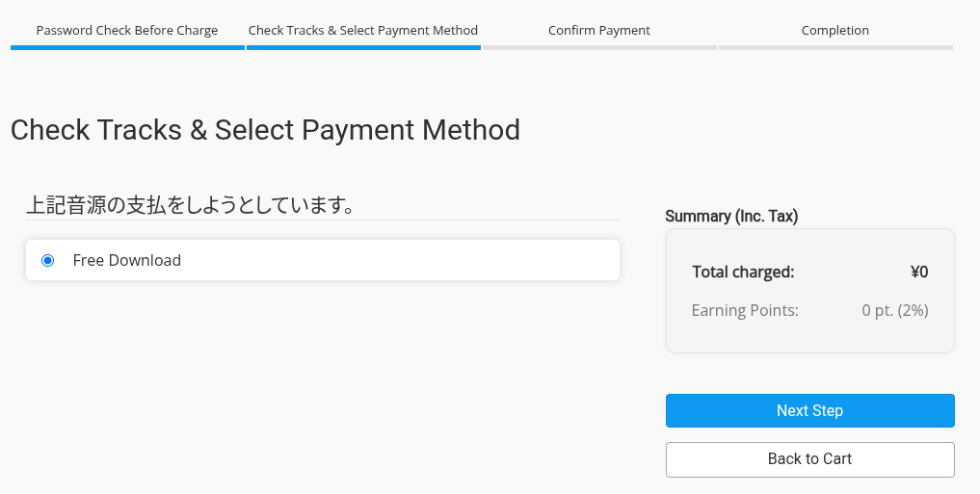980x494 pixels.
Task: Click the Check Tracks & Select Payment Method step tab
Action: 363,30
